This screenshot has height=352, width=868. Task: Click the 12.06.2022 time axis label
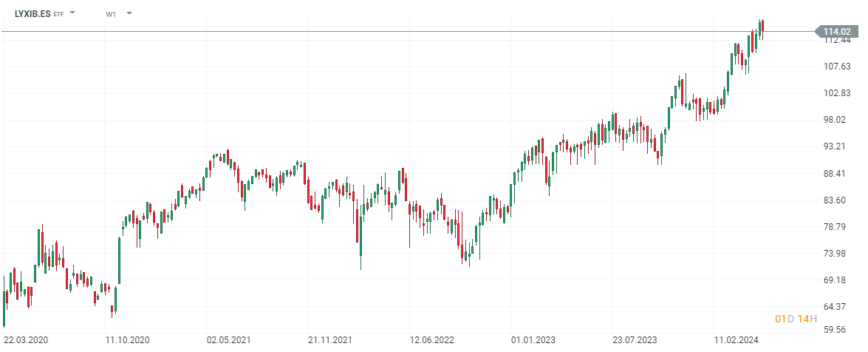432,340
